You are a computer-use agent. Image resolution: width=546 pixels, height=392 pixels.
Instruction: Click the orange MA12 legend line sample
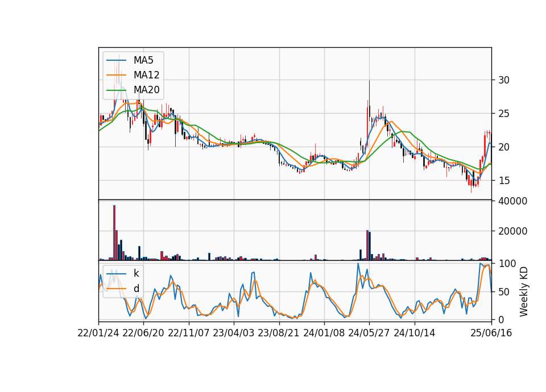point(116,75)
